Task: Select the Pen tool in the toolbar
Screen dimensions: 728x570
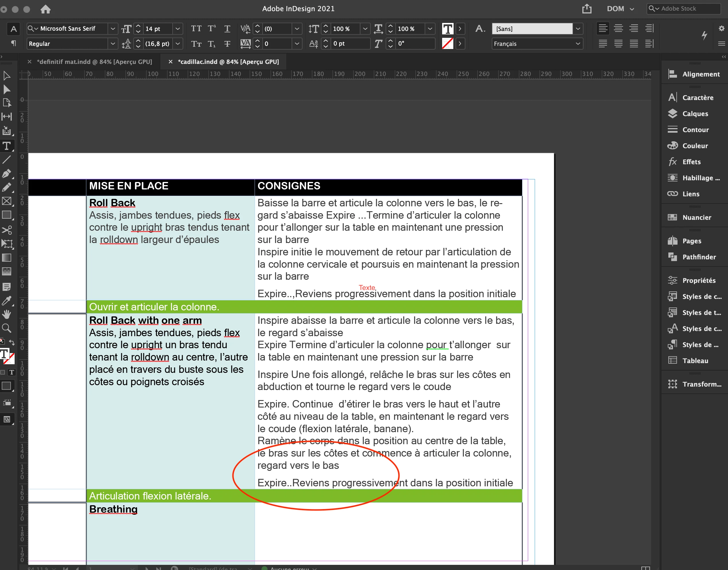Action: [6, 174]
